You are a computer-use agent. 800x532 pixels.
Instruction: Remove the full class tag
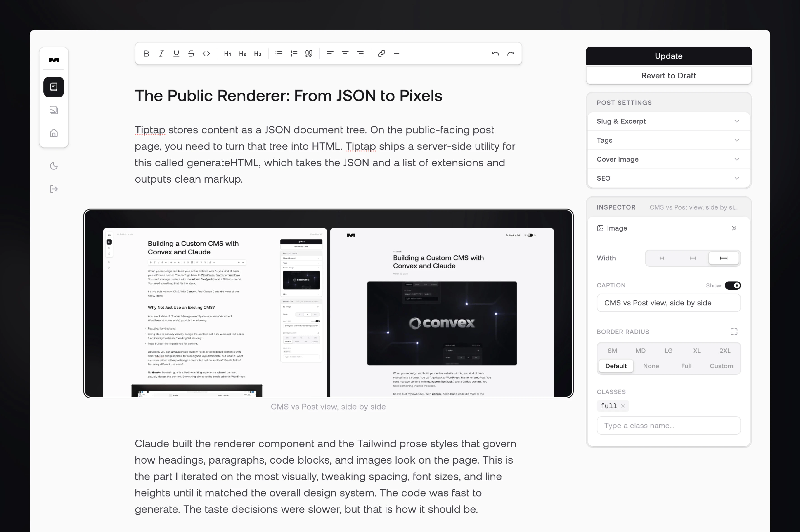click(x=622, y=406)
